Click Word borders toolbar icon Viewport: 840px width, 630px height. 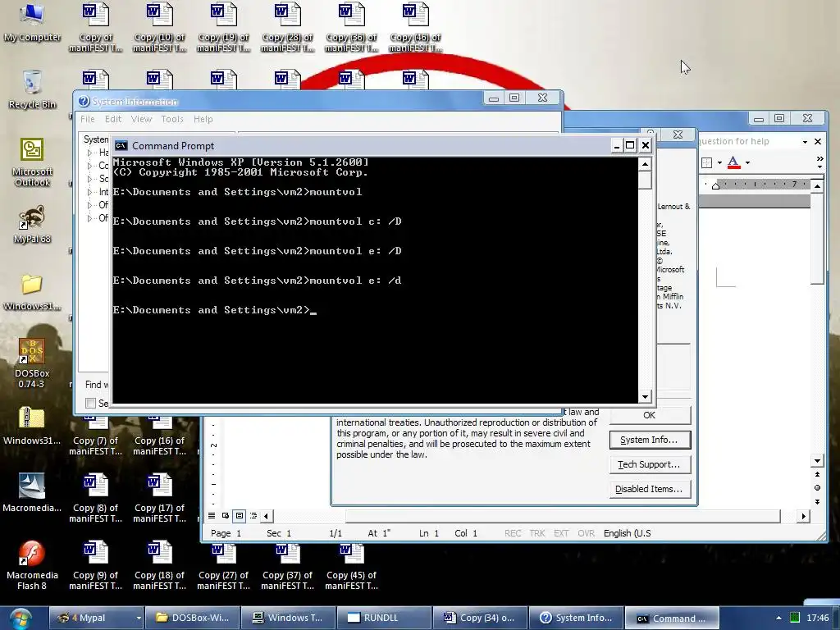[706, 163]
